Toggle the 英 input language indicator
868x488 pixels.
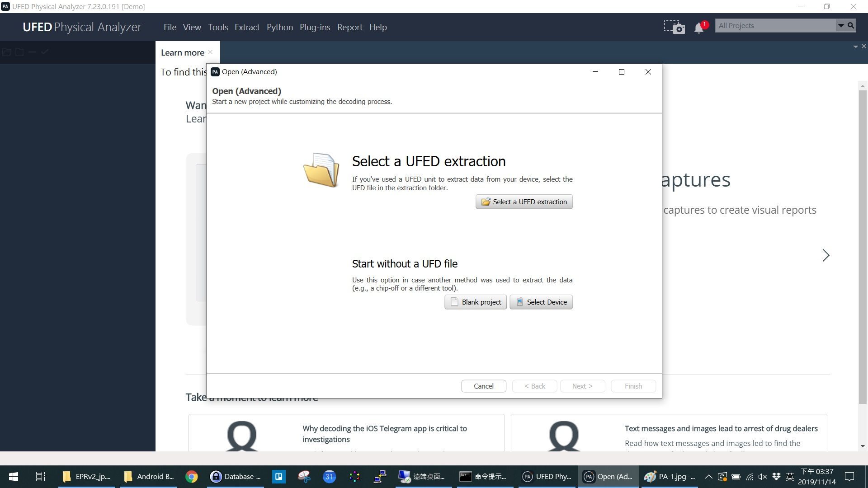click(790, 477)
